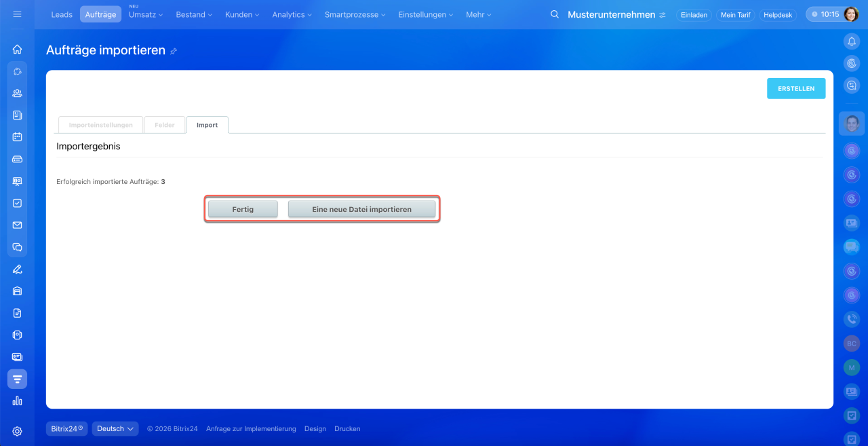
Task: Open the mail icon in left sidebar
Action: (17, 225)
